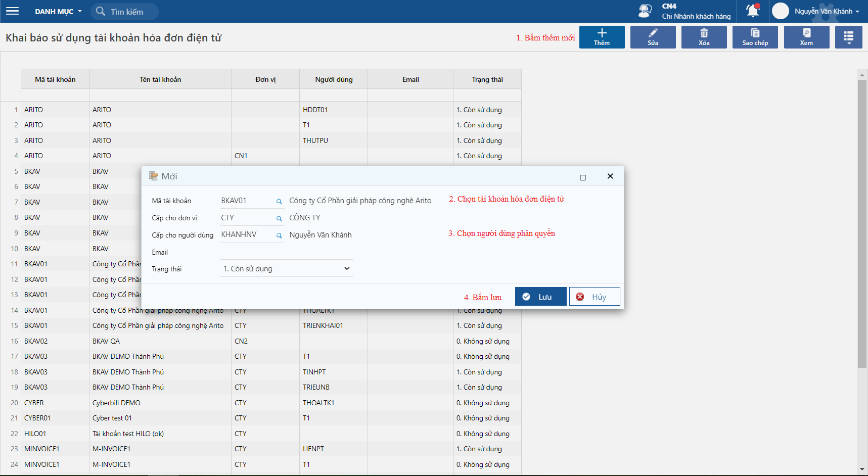Click the Lưu save button
This screenshot has width=868, height=476.
coord(540,297)
